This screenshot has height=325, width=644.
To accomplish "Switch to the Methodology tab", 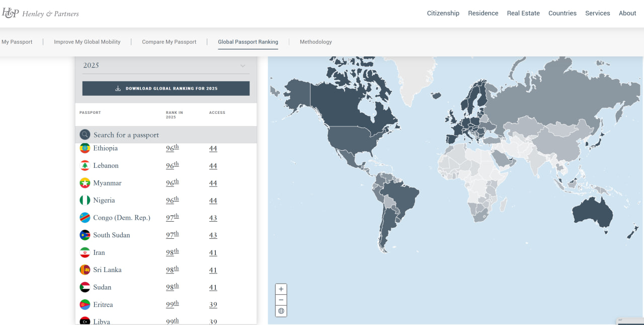I will [x=315, y=42].
